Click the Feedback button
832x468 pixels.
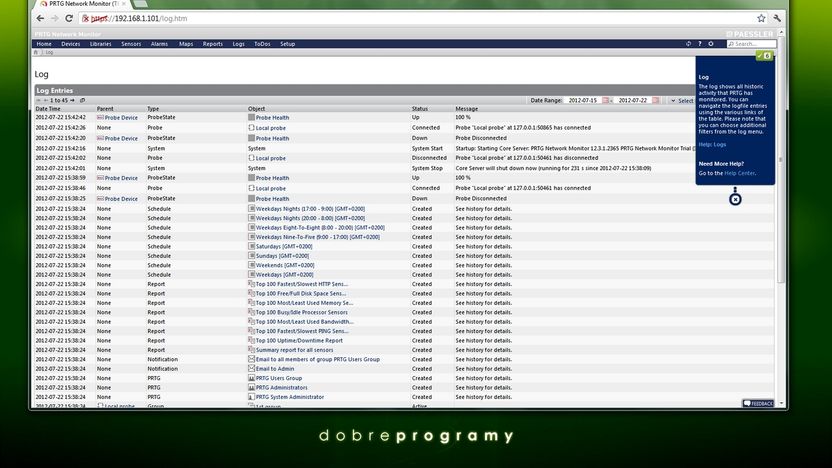(x=758, y=403)
